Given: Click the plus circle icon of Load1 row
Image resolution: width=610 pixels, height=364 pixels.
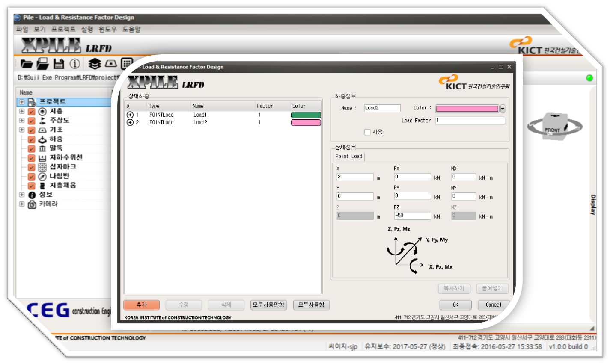Looking at the screenshot, I should (130, 115).
